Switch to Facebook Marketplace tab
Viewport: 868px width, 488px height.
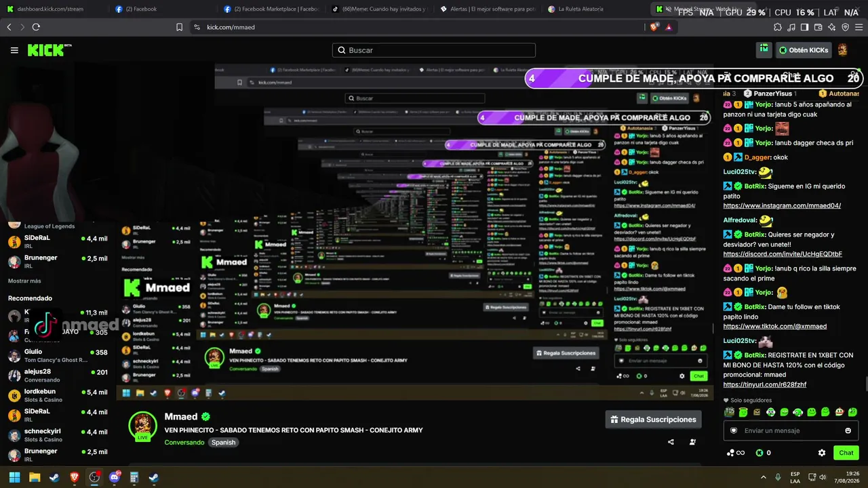click(271, 9)
